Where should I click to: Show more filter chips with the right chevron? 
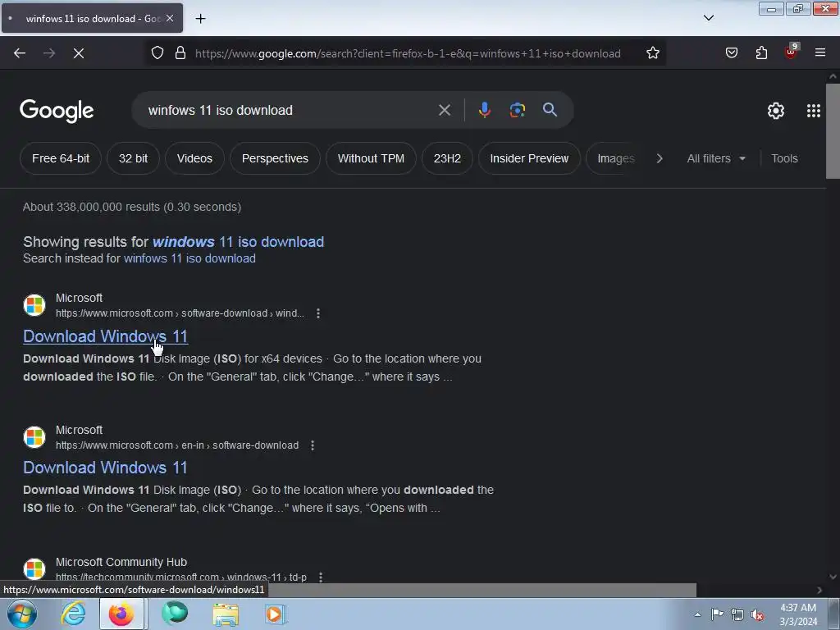pos(660,158)
